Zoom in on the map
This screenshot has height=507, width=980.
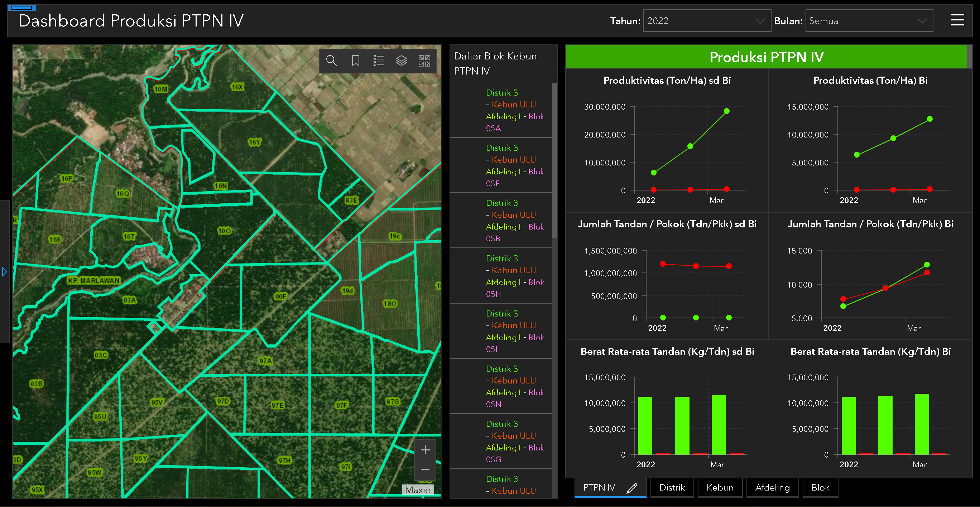[425, 450]
